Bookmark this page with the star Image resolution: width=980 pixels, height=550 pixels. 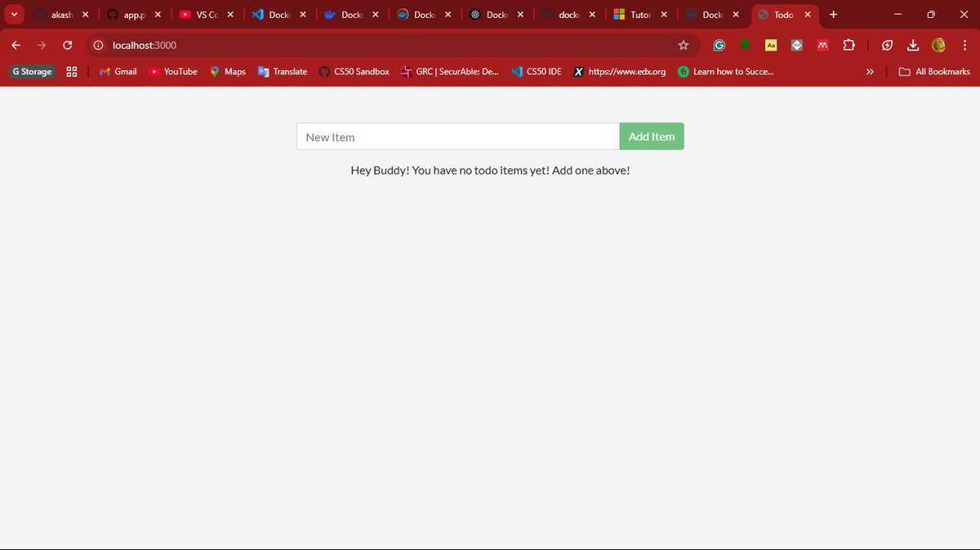click(x=684, y=45)
